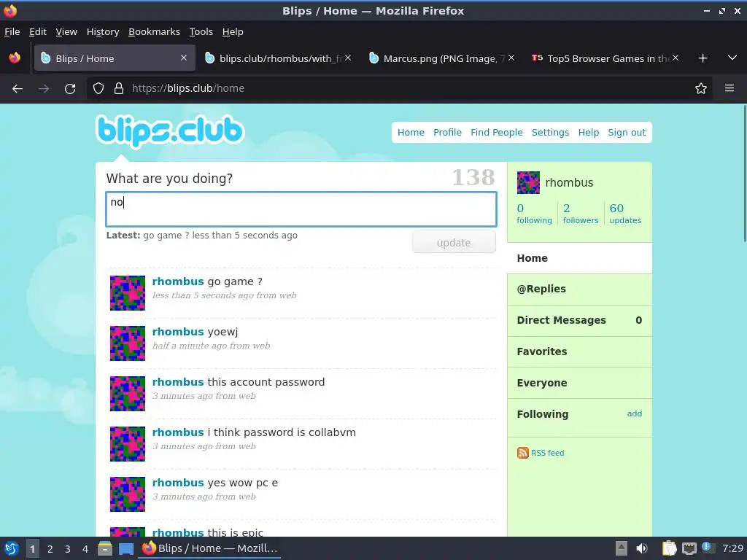The height and width of the screenshot is (560, 747).
Task: Open the Find People link
Action: tap(496, 133)
